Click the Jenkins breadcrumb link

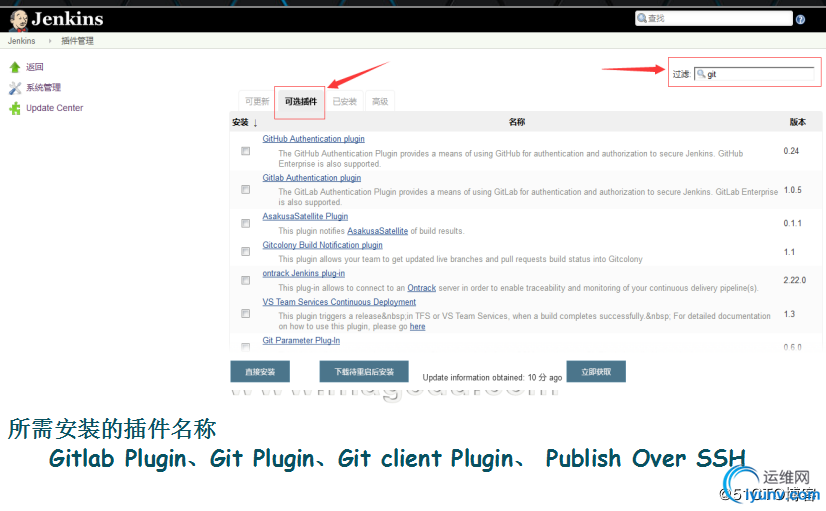pyautogui.click(x=22, y=41)
